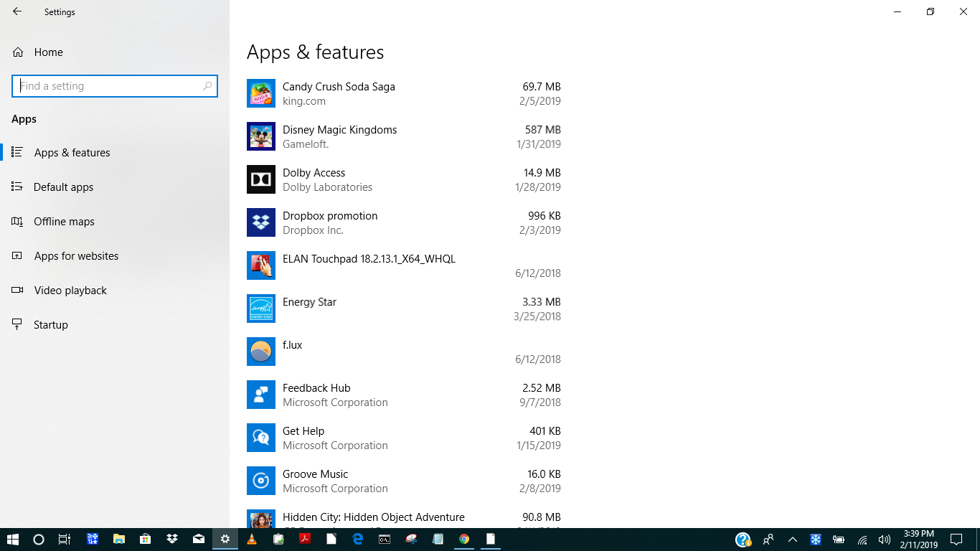Viewport: 980px width, 551px height.
Task: Open the Snipping Tool taskbar icon
Action: coord(411,539)
